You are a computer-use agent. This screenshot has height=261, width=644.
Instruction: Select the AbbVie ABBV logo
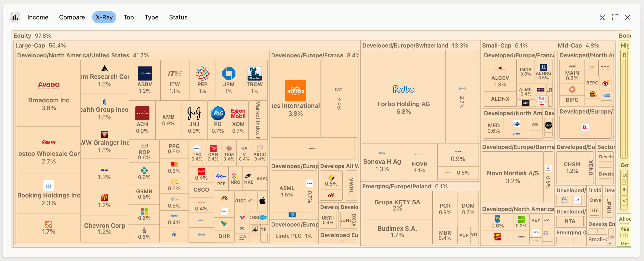click(145, 73)
